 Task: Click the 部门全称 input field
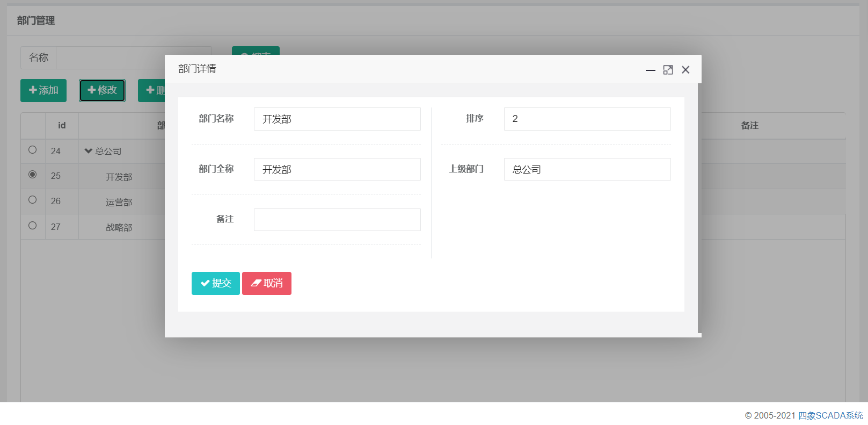[x=337, y=169]
